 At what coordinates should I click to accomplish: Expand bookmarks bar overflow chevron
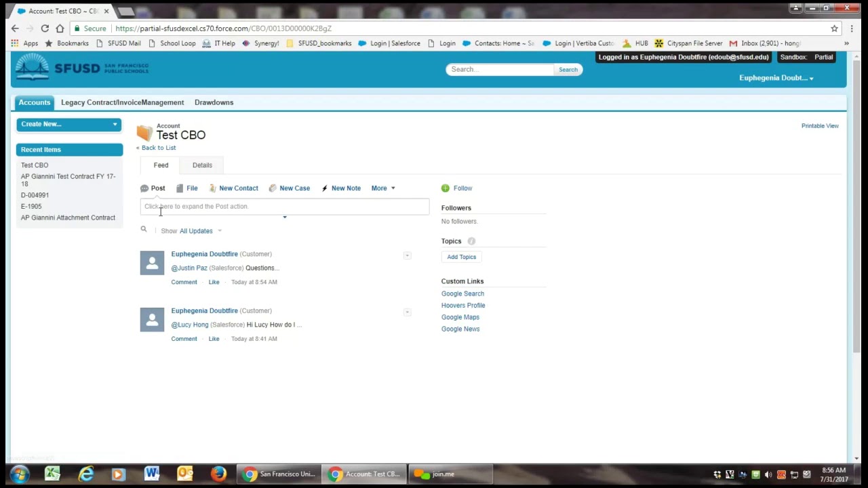coord(846,43)
